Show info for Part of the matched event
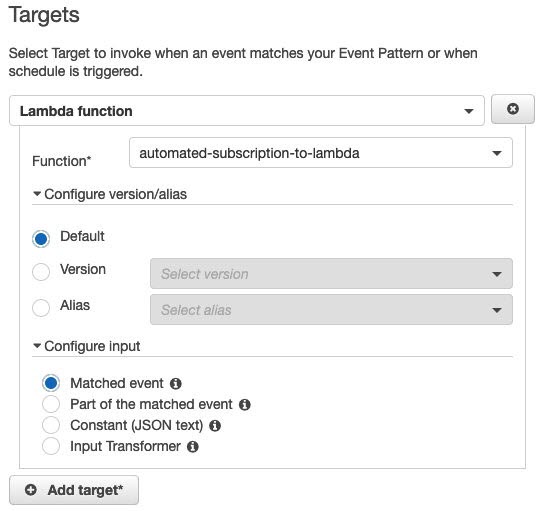The width and height of the screenshot is (541, 511). pyautogui.click(x=245, y=405)
